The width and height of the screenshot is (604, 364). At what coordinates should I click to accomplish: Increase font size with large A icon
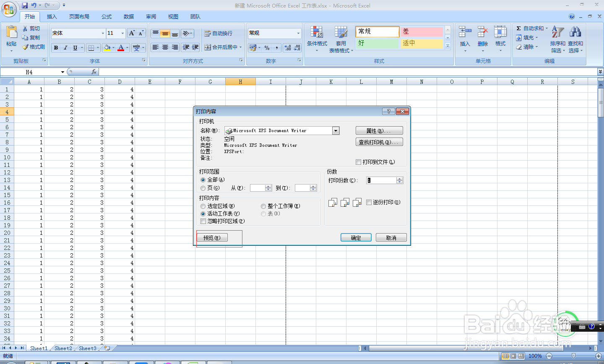tap(132, 33)
